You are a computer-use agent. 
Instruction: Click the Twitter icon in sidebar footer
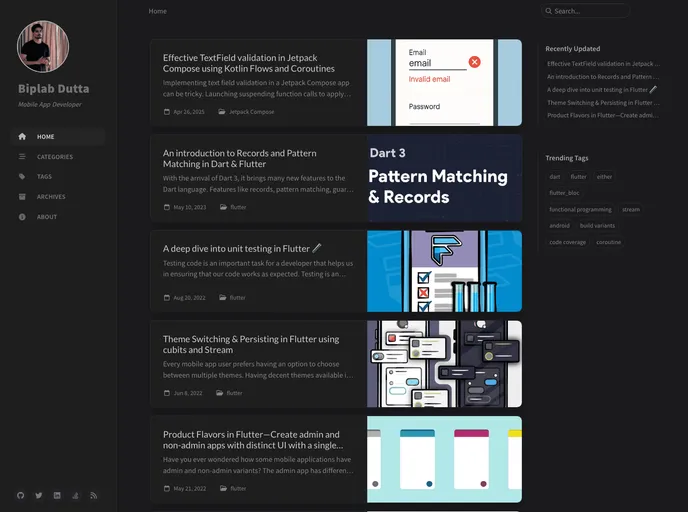coord(39,495)
